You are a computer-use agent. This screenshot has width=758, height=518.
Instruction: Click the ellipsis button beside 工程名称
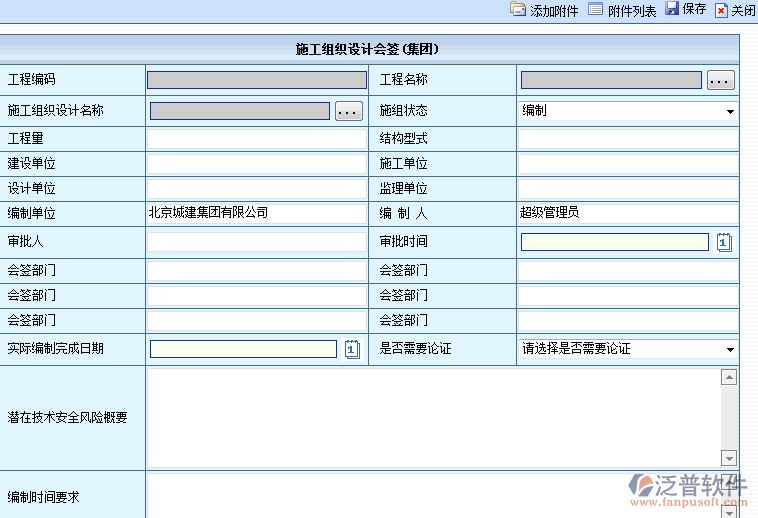point(721,81)
